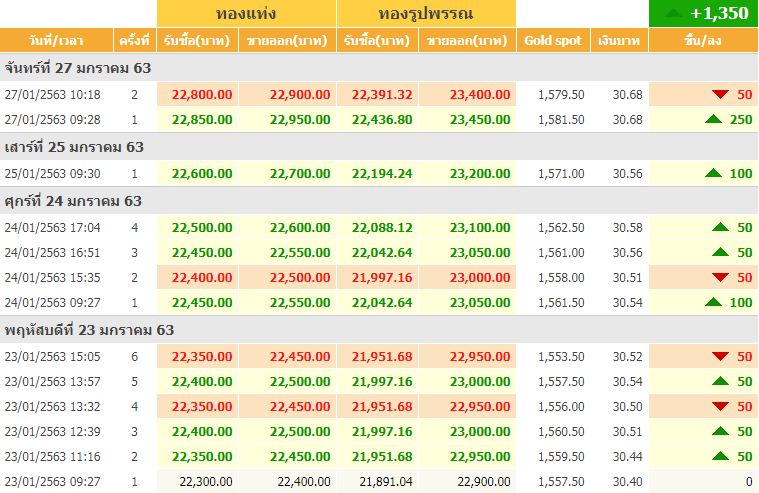
Task: Click red down arrow in 23/01/2563 15:05 row
Action: click(x=720, y=356)
